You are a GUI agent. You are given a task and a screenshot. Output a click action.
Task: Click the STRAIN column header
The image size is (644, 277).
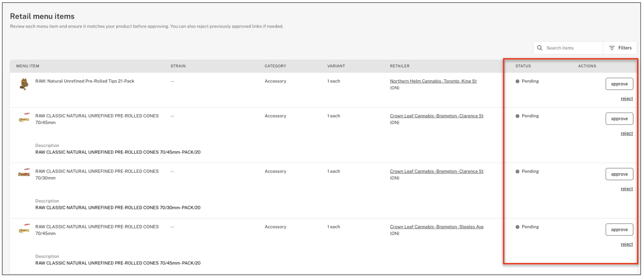coord(178,66)
